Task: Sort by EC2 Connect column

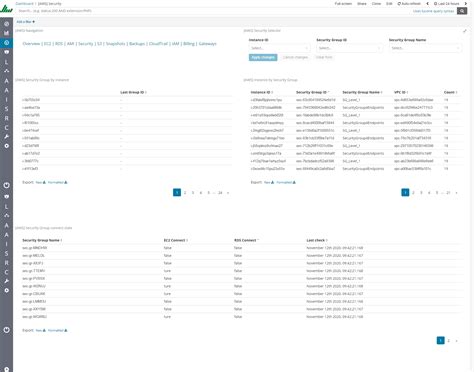Action: tap(176, 240)
